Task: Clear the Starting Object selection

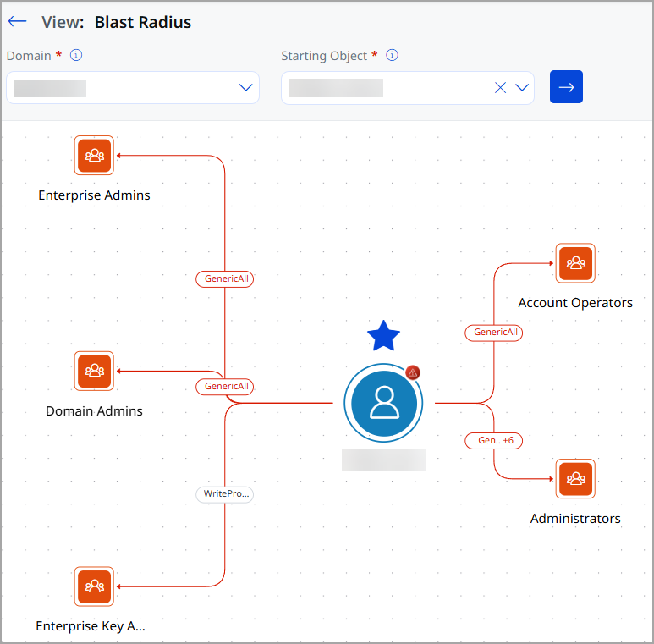Action: pyautogui.click(x=500, y=88)
